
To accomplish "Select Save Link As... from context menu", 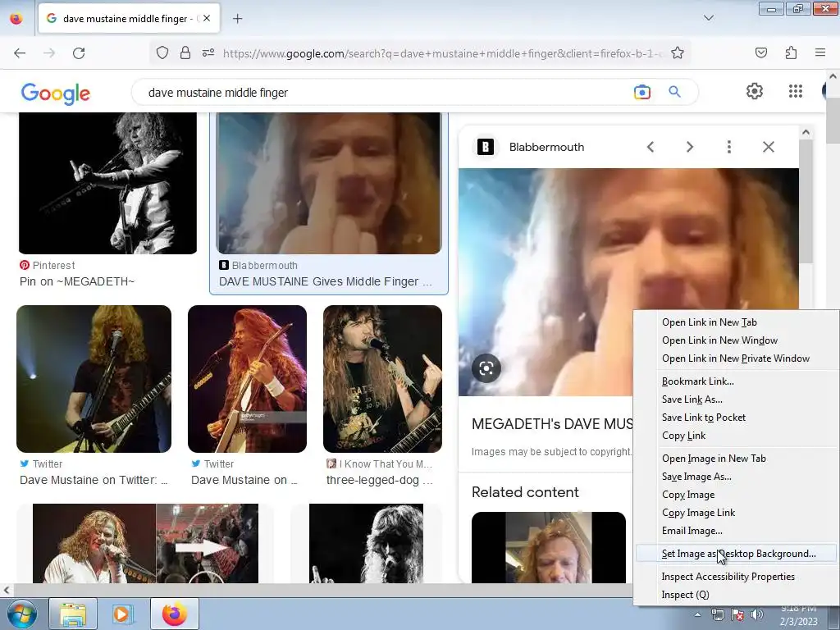I will point(692,399).
